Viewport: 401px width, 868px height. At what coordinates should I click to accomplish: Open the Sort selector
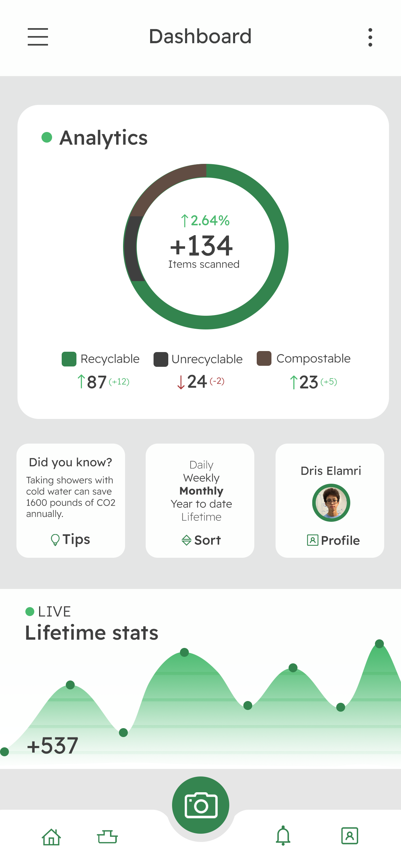point(201,540)
